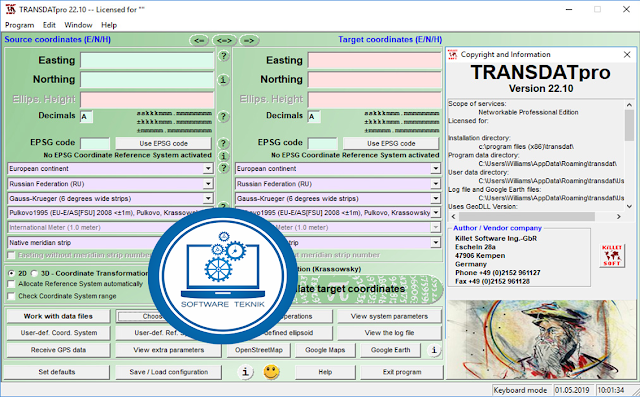Viewport: 640px width, 397px height.
Task: Click info panel vertical scrollbar thumb
Action: [629, 125]
